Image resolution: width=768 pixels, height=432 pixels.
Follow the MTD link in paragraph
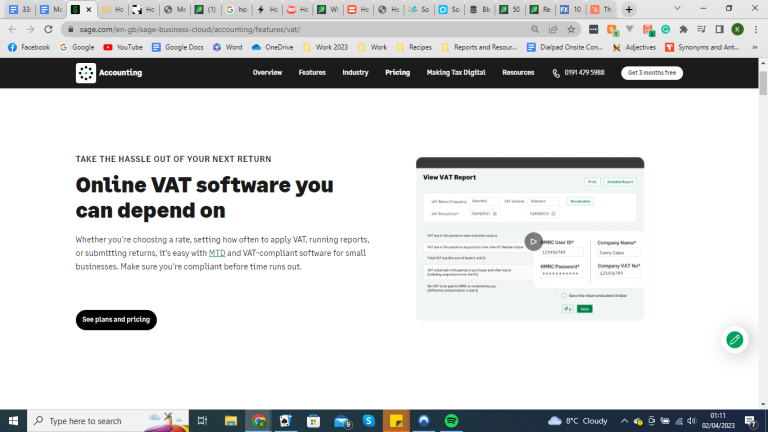[x=217, y=254]
